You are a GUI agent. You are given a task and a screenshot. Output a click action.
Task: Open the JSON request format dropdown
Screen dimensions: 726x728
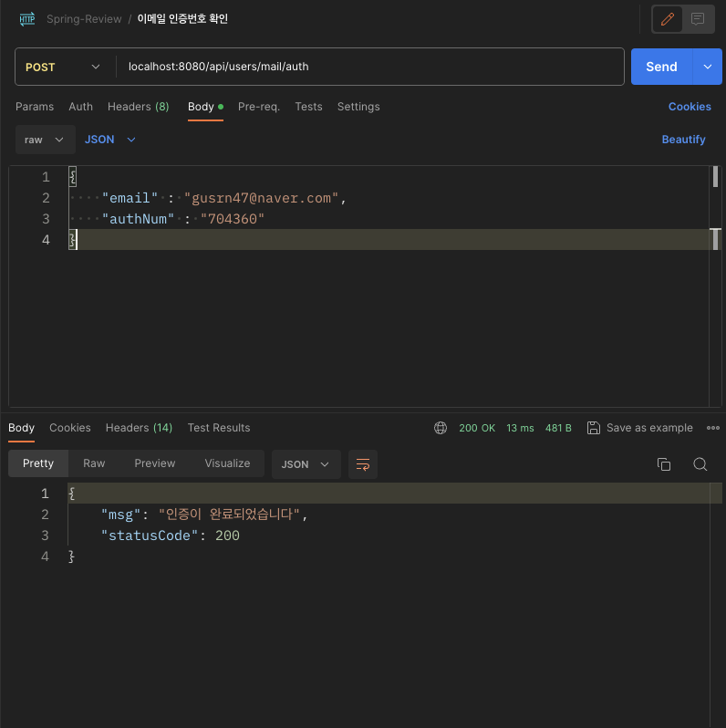(110, 140)
